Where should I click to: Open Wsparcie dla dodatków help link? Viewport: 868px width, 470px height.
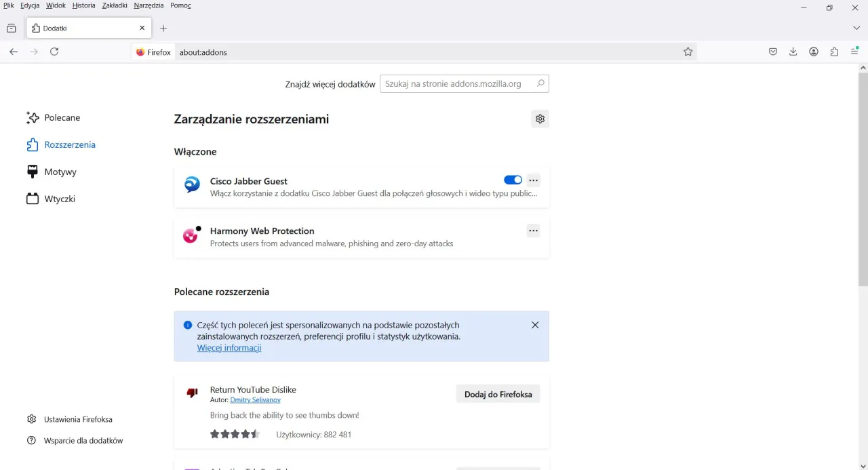pos(83,440)
